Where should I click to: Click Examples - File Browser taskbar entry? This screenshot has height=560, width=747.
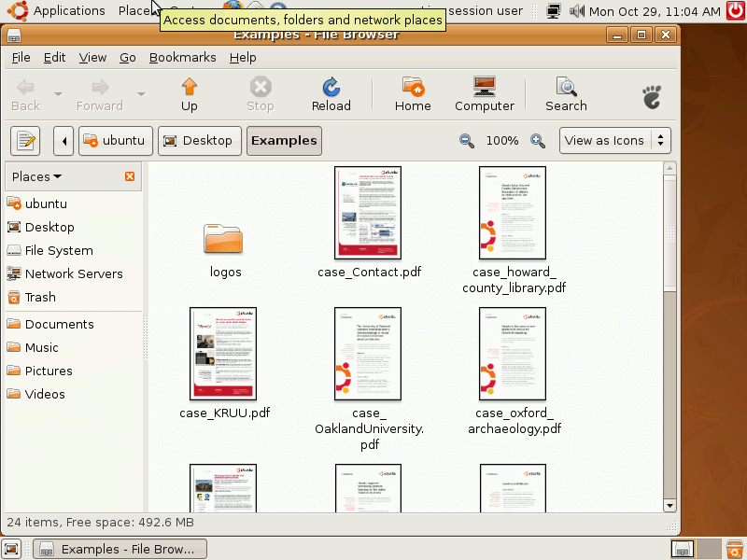120,549
